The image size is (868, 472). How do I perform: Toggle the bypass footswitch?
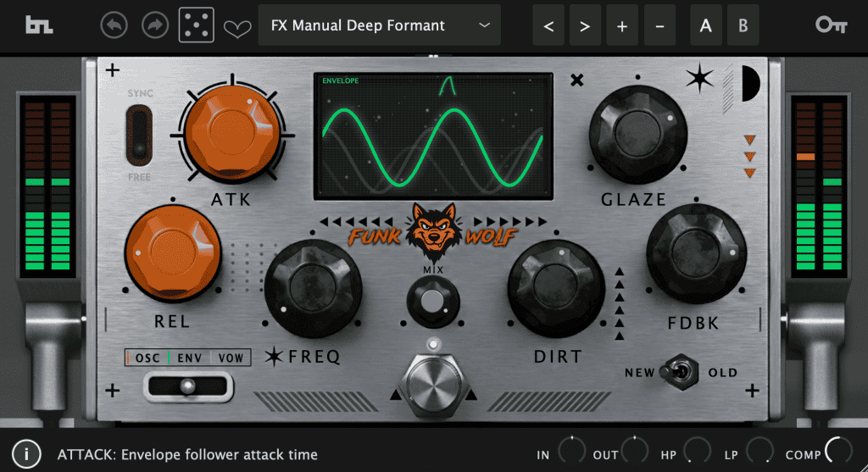pyautogui.click(x=433, y=385)
